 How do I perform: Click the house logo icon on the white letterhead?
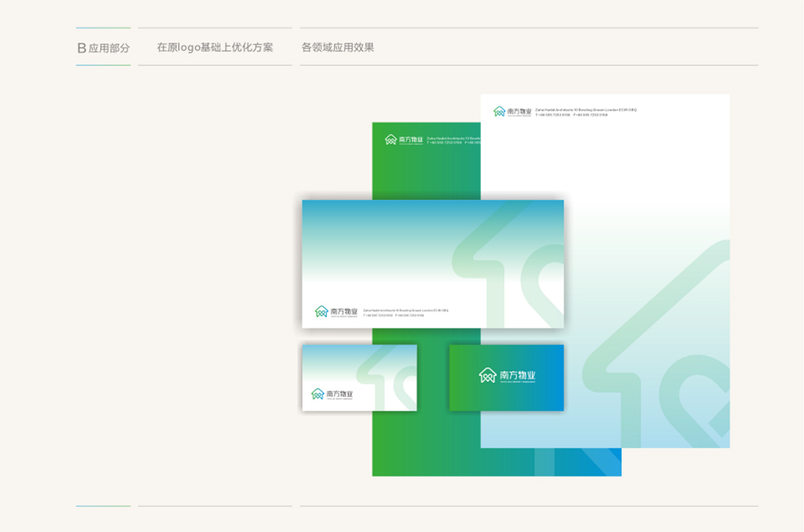click(x=499, y=111)
